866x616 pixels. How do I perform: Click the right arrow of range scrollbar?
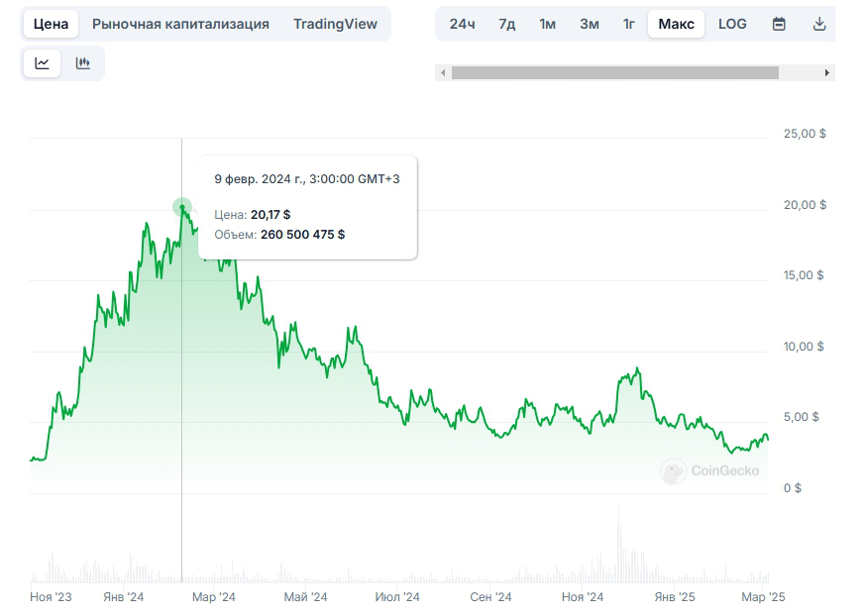tap(826, 73)
